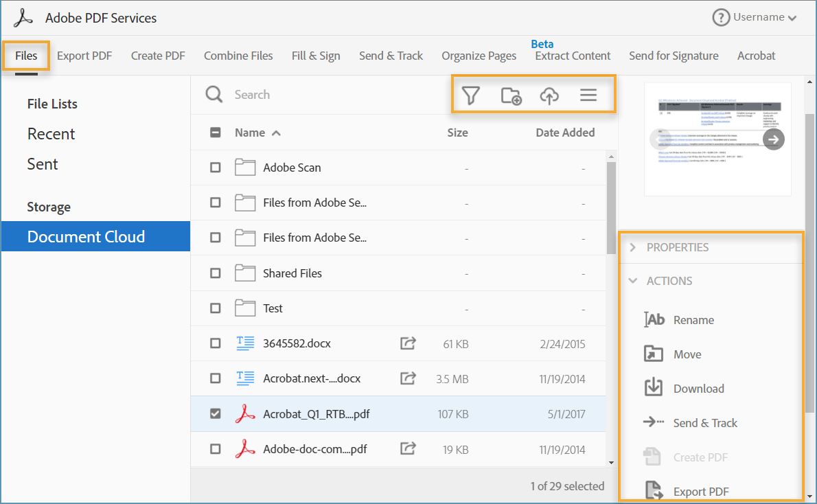Click the document preview thumbnail
The width and height of the screenshot is (817, 504).
tap(717, 139)
